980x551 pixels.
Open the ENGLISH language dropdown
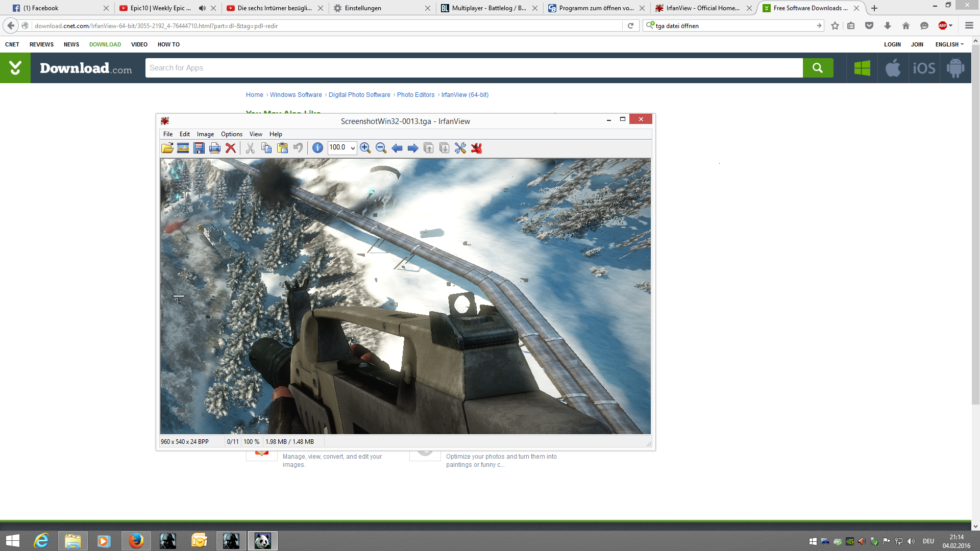tap(949, 44)
